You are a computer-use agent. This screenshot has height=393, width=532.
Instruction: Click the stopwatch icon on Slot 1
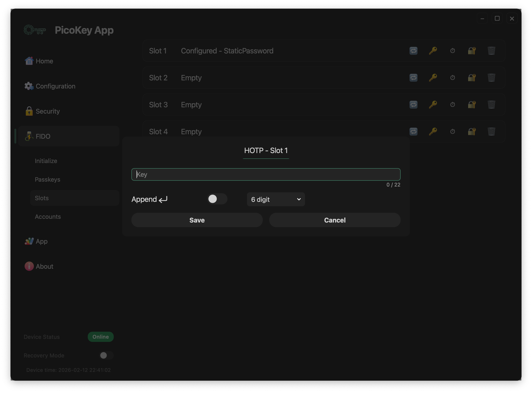[x=453, y=51]
